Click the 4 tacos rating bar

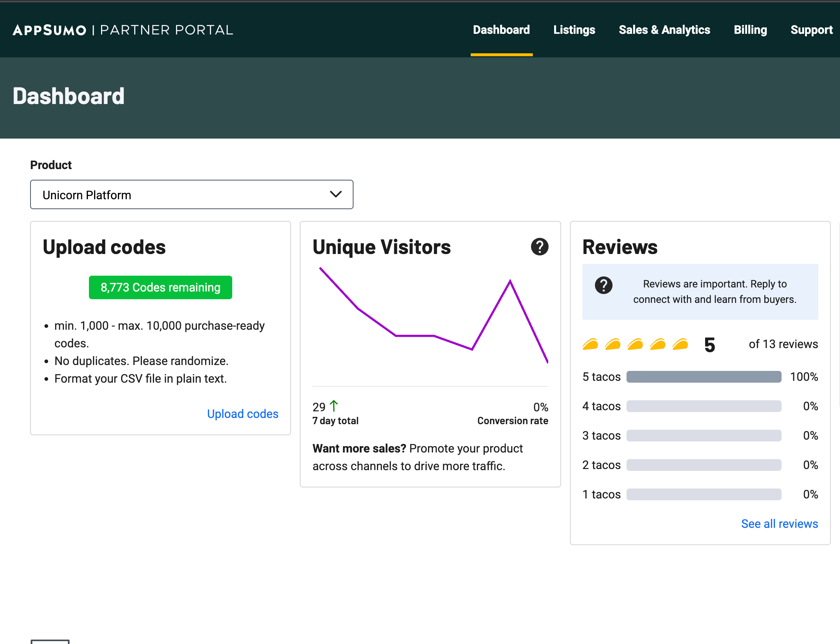point(704,406)
